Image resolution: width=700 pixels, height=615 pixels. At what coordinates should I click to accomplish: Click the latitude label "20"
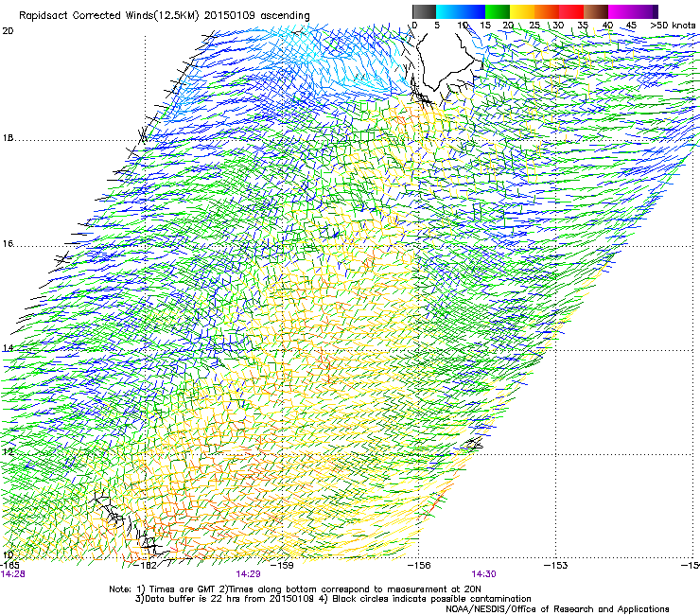click(8, 31)
